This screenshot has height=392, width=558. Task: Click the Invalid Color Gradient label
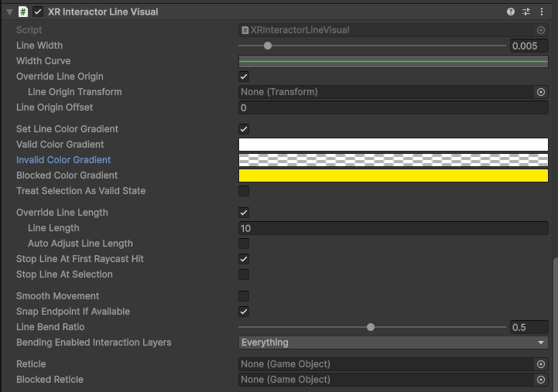[63, 160]
